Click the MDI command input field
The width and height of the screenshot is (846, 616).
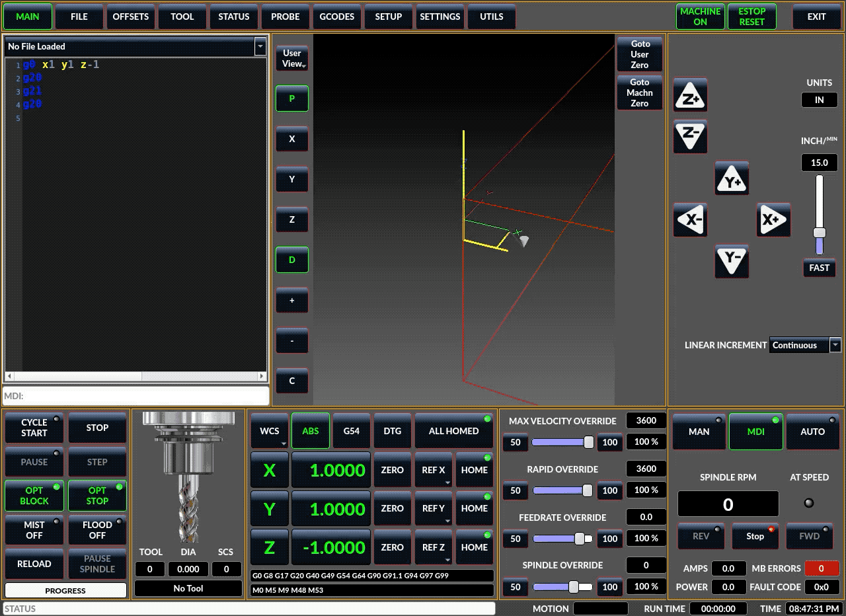[136, 396]
